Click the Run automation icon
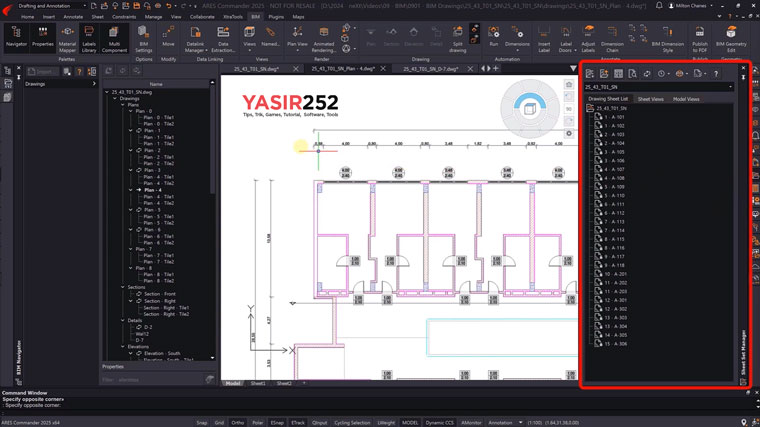760x427 pixels. [x=493, y=37]
